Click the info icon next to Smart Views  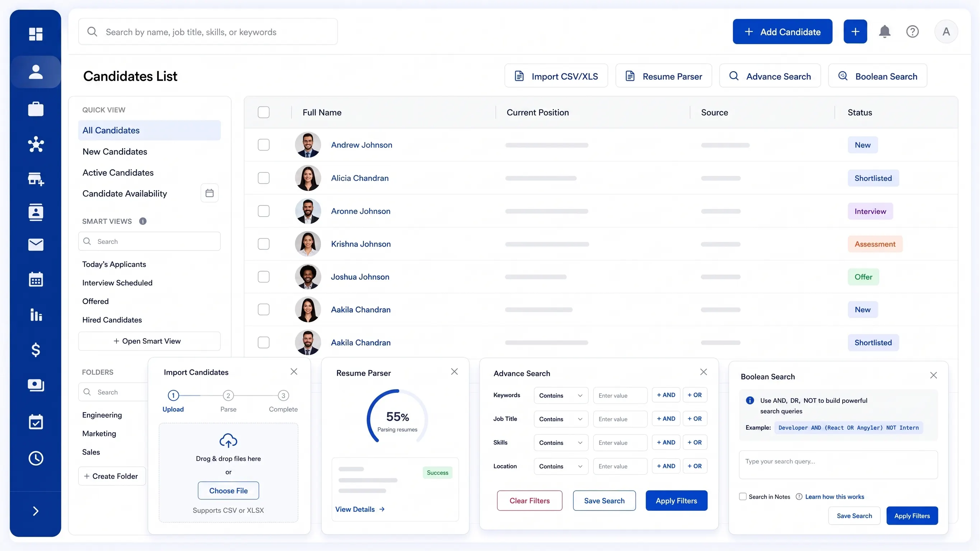(x=143, y=221)
